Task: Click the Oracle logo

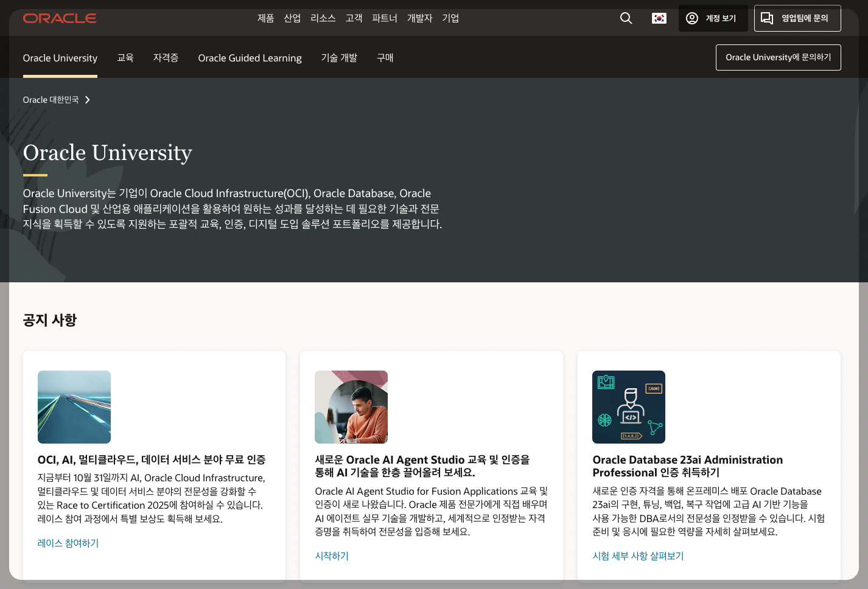Action: pyautogui.click(x=60, y=18)
